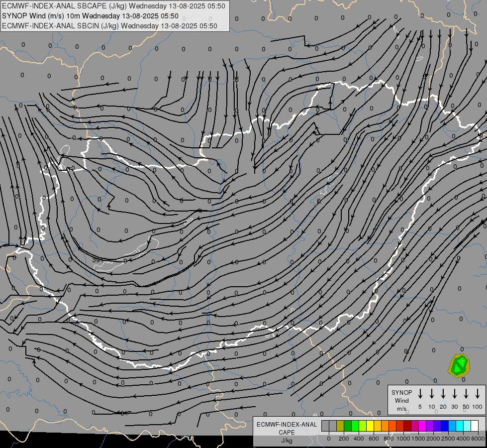Click the 4000 tick label on CAPE scale

coord(463,439)
